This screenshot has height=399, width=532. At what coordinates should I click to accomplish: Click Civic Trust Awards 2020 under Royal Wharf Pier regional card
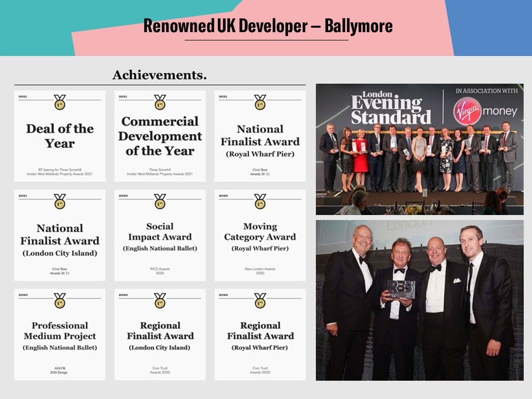[260, 370]
